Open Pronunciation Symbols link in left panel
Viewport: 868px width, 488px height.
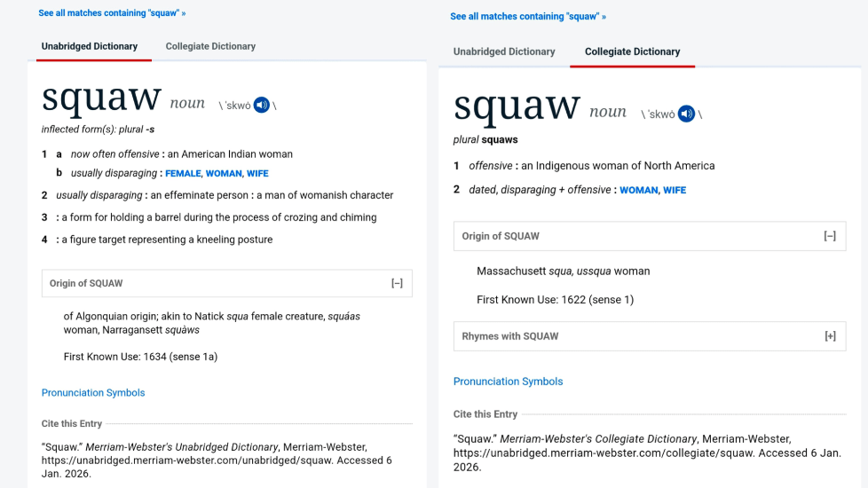click(x=93, y=392)
